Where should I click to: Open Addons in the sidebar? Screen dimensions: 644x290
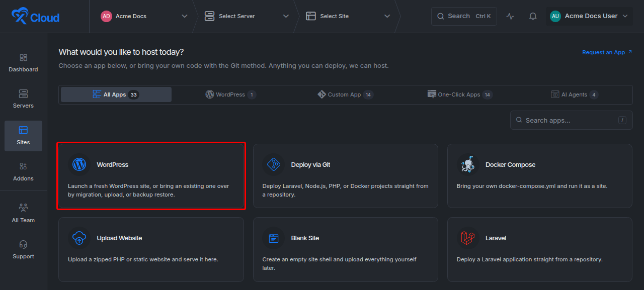23,172
